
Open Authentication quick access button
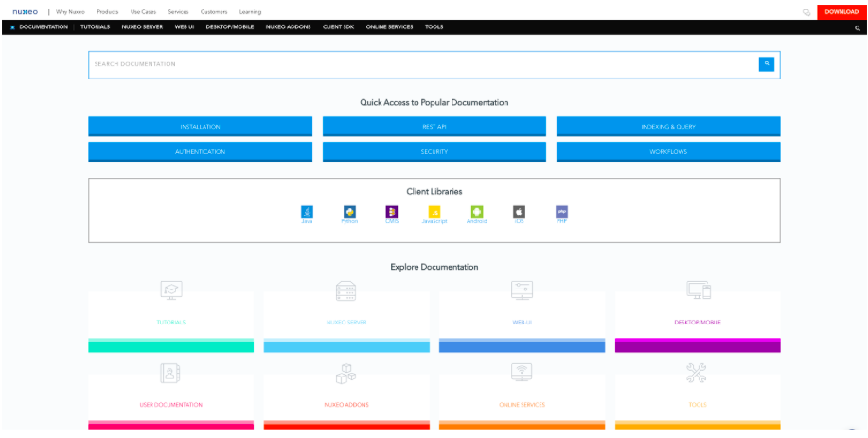click(200, 152)
